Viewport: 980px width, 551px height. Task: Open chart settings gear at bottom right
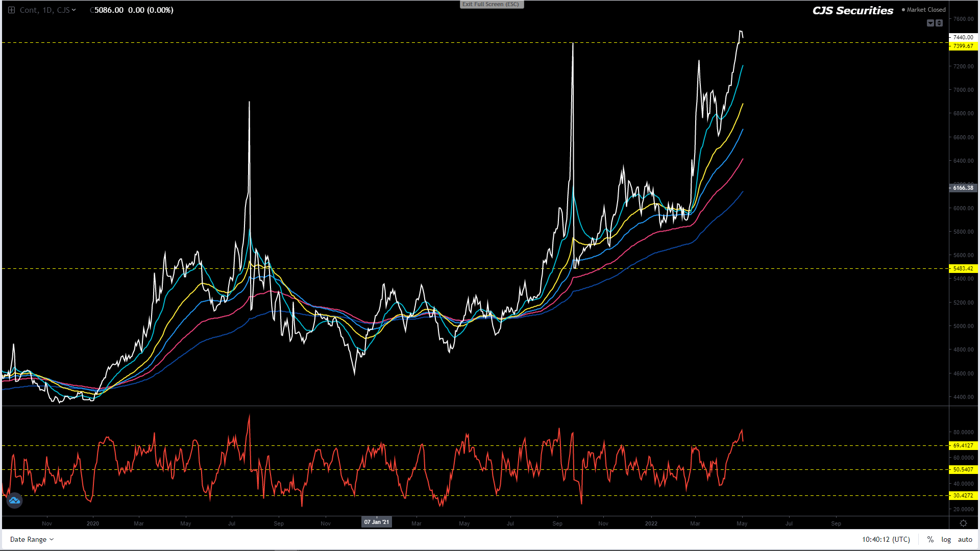tap(963, 523)
